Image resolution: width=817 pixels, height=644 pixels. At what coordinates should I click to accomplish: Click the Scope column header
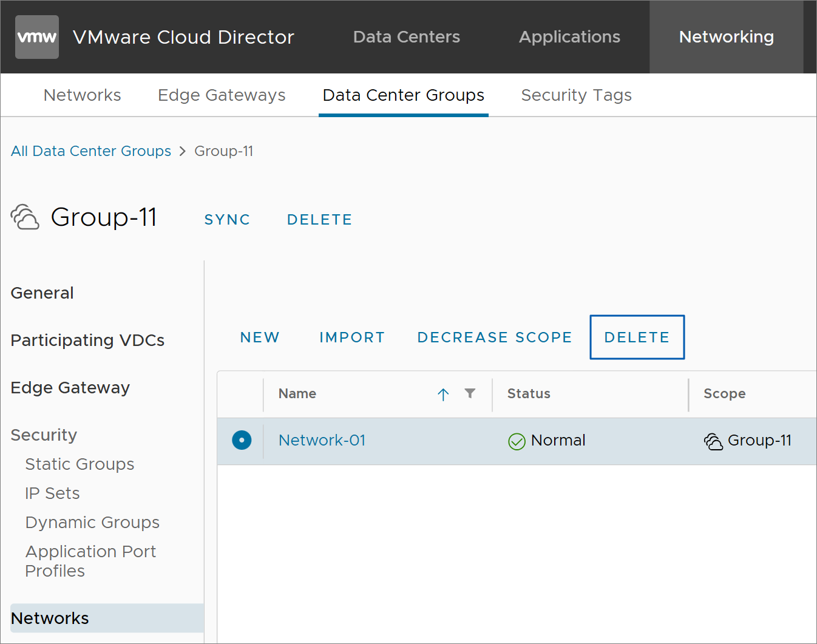click(724, 394)
